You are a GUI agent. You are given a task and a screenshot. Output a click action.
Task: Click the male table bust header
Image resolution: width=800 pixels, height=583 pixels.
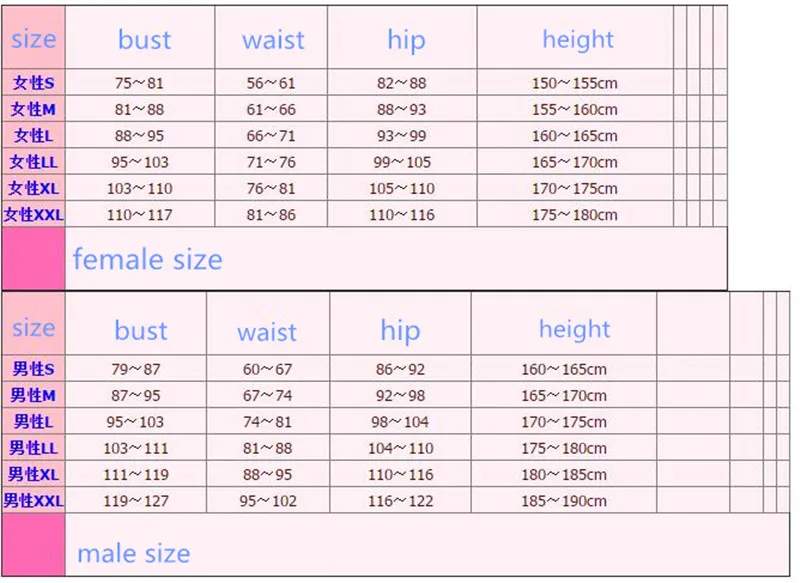coord(141,331)
